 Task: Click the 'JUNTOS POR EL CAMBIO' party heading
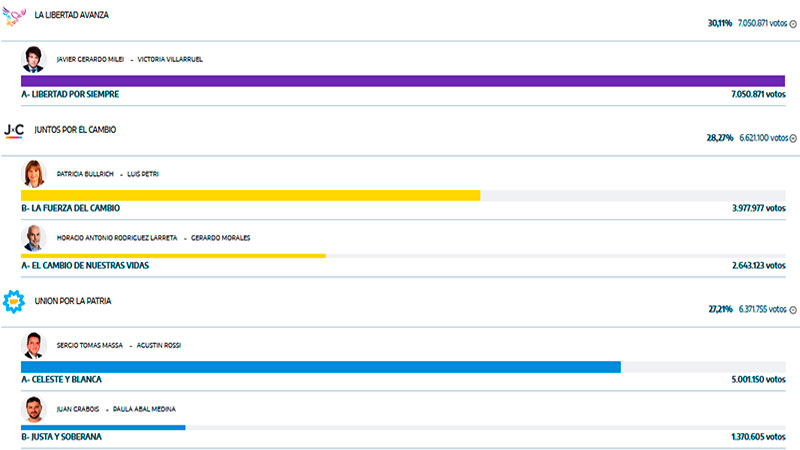coord(74,130)
